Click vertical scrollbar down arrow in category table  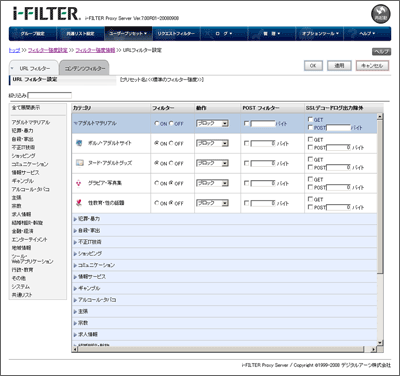(x=380, y=343)
